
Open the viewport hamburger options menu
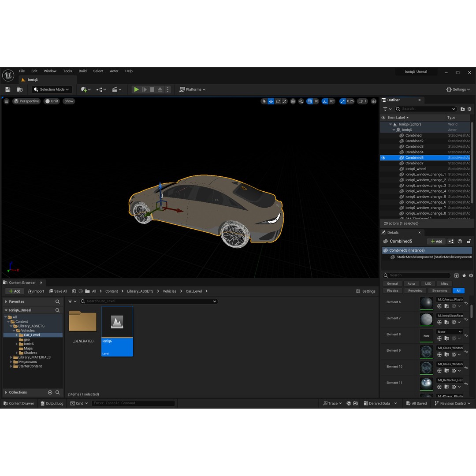pos(6,101)
